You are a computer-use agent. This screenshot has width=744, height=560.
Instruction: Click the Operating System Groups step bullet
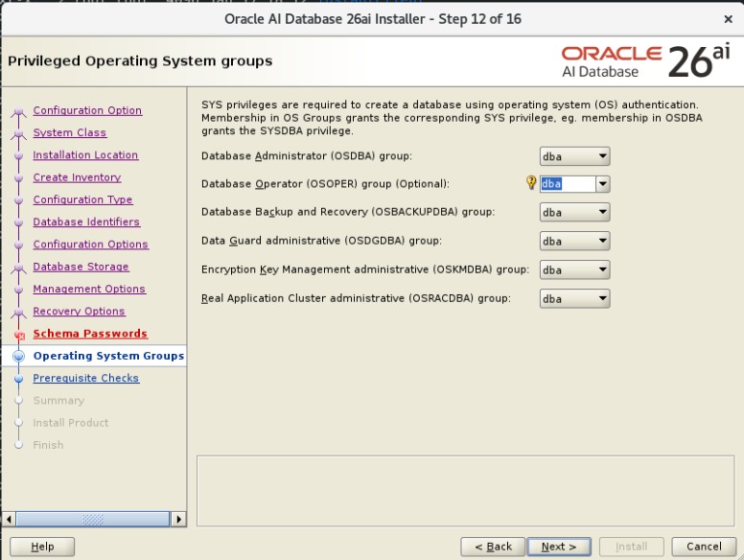18,356
